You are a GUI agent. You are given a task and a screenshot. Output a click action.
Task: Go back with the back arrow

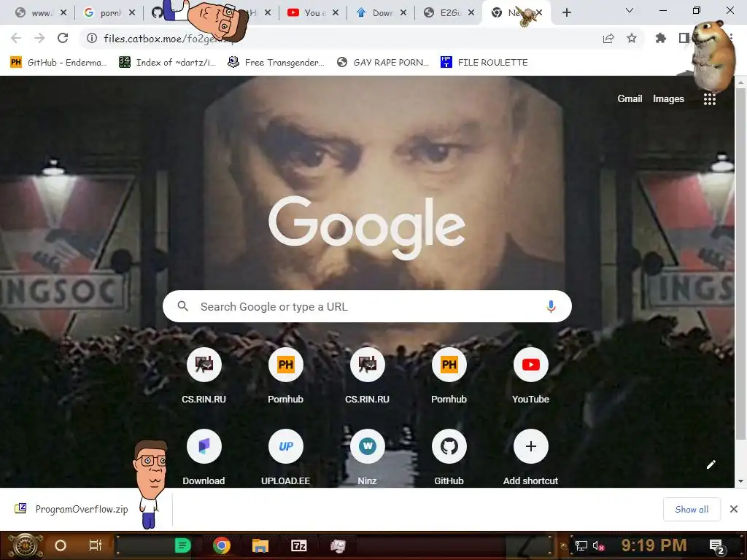click(16, 38)
